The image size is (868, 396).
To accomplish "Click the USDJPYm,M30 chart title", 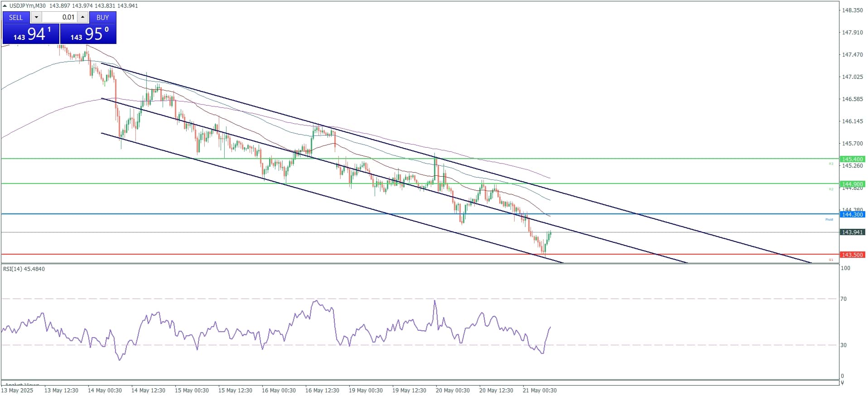I will coord(28,5).
